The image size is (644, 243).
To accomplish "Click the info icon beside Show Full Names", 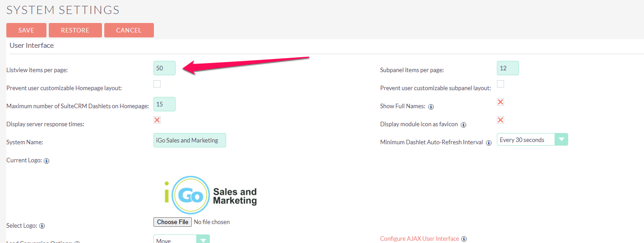I will click(431, 107).
